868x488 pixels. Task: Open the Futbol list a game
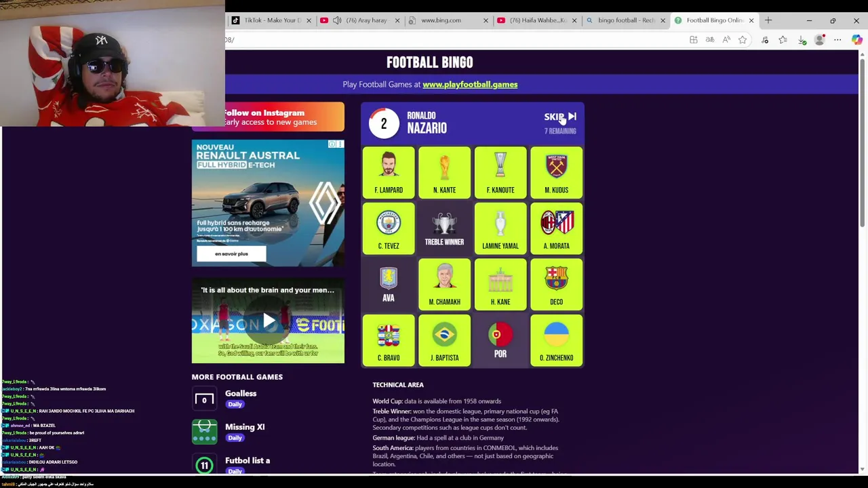coord(248,461)
